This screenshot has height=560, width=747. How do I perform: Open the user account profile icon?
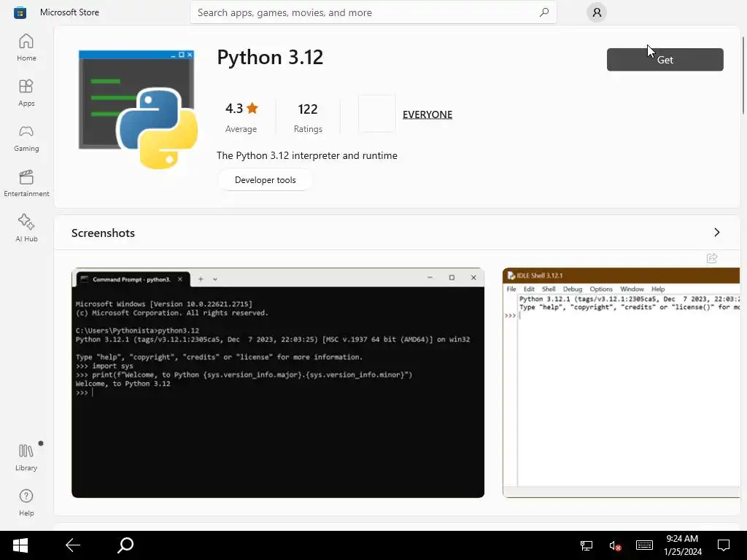(x=597, y=12)
